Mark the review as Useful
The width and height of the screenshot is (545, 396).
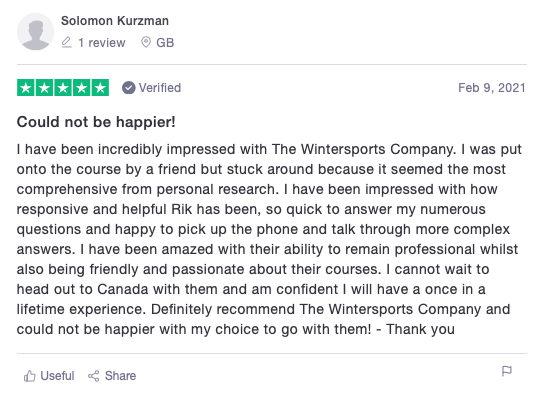point(49,376)
